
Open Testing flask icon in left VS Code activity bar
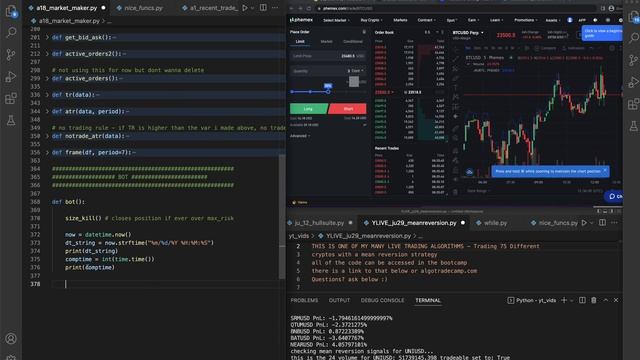tap(11, 120)
